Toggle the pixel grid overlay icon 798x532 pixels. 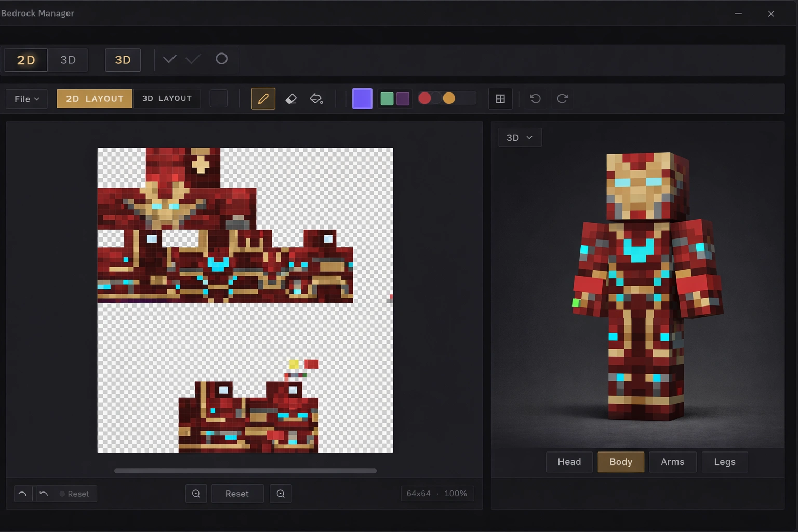point(500,99)
